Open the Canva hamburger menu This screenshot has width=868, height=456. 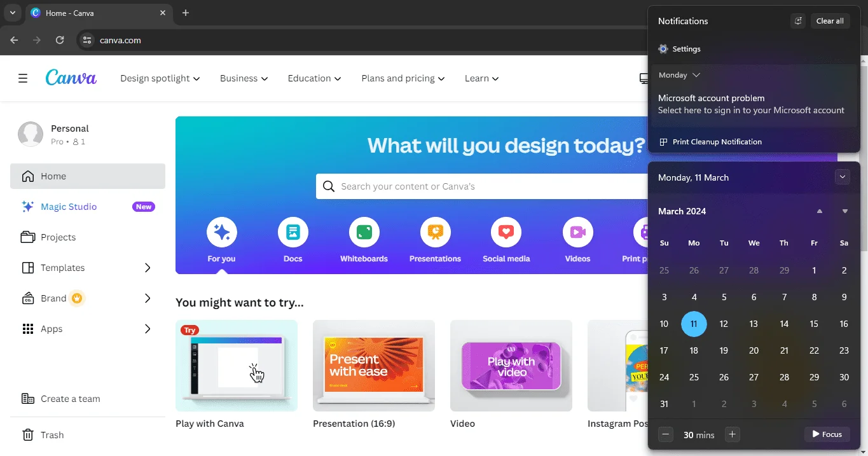click(x=23, y=78)
